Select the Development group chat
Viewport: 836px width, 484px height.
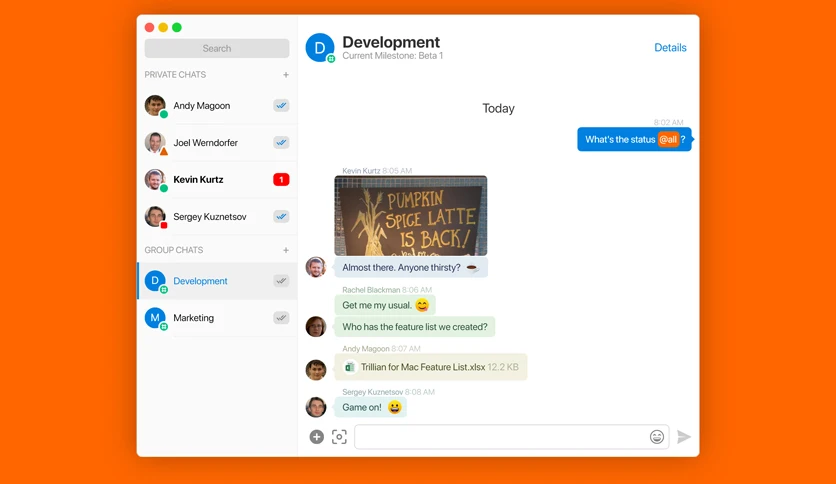tap(217, 281)
